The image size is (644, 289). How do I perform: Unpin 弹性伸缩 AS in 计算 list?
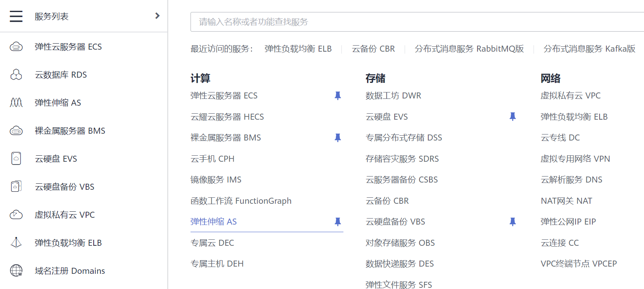click(338, 222)
